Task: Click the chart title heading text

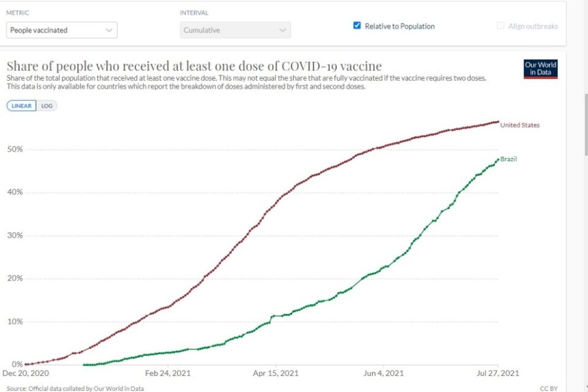Action: click(194, 66)
